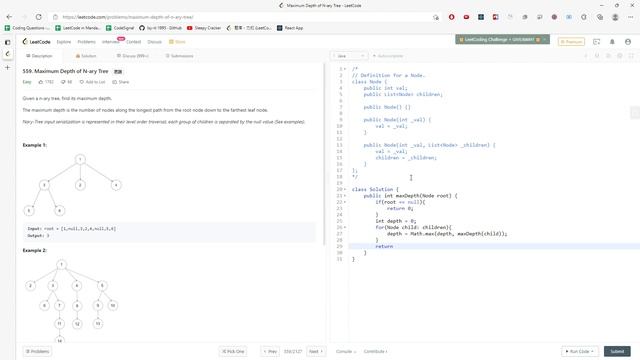Screen dimensions: 640x360
Task: Go to the Next problem
Action: 316,351
